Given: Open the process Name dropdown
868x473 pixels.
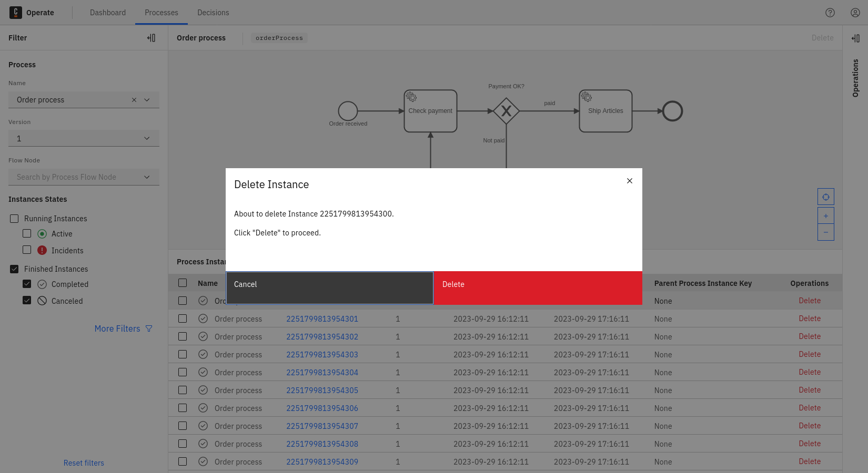Looking at the screenshot, I should click(147, 100).
